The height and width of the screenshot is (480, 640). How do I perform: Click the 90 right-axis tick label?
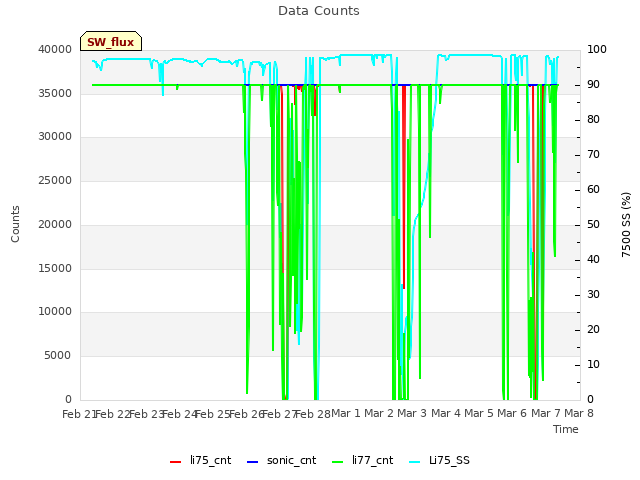click(593, 84)
